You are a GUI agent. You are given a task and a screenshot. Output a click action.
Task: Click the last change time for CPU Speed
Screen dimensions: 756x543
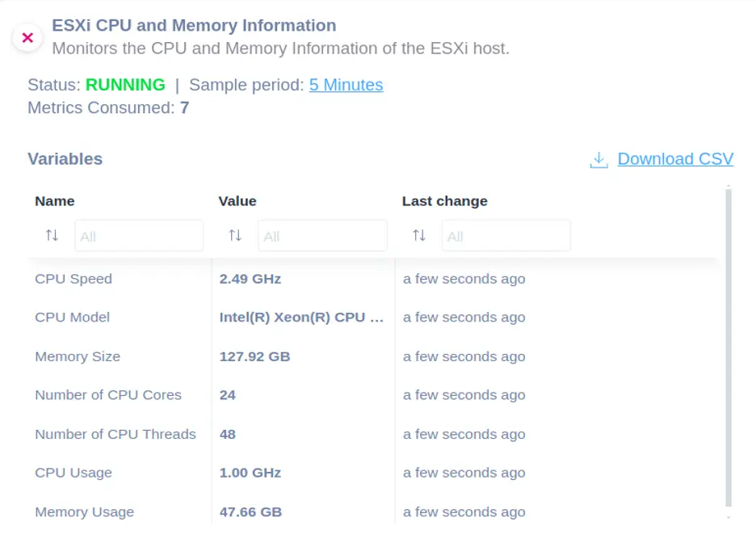coord(464,279)
